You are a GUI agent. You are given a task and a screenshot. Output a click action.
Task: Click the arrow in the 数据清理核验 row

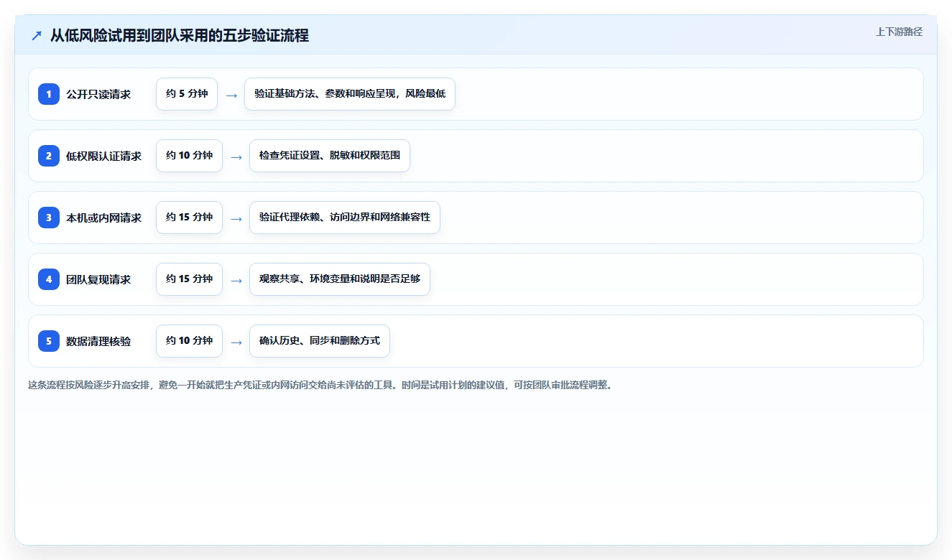[x=236, y=342]
